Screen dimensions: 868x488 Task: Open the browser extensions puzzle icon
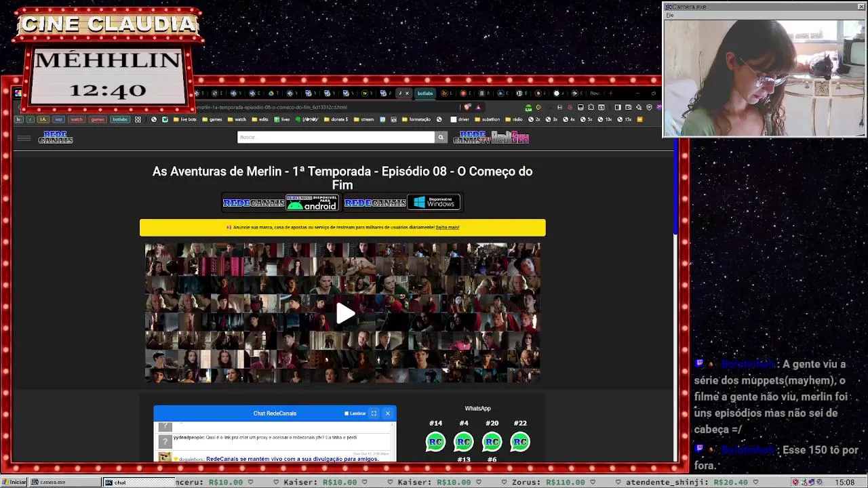point(591,107)
